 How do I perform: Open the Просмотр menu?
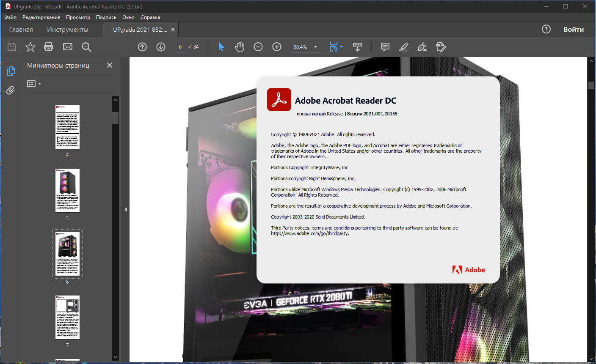(78, 17)
